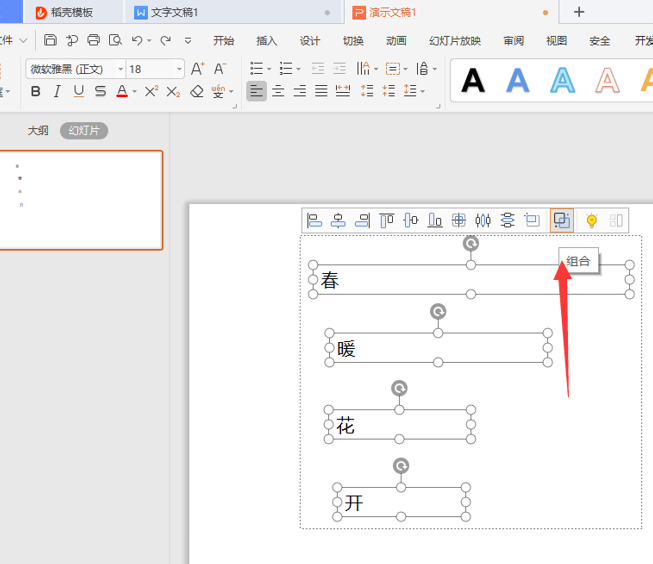653x564 pixels.
Task: Toggle center text alignment
Action: pyautogui.click(x=278, y=91)
